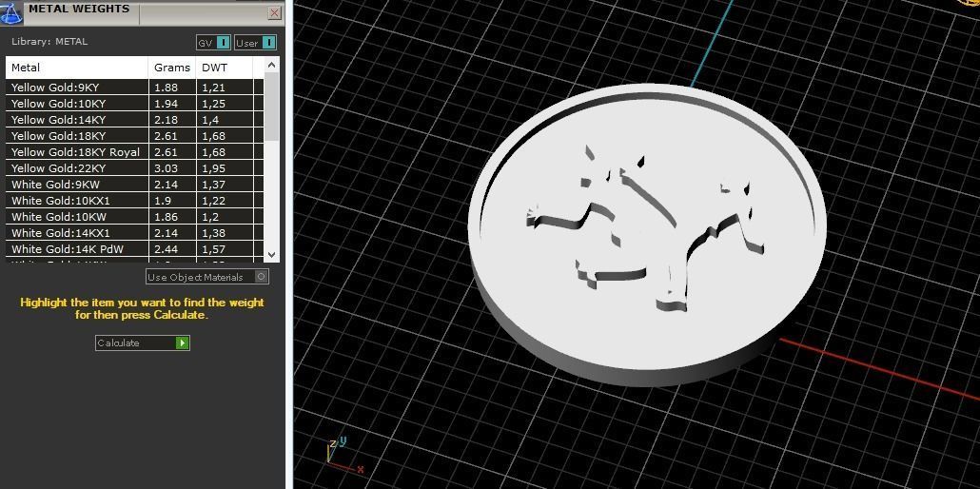The height and width of the screenshot is (489, 980).
Task: Sort by the Metal column header
Action: point(77,68)
